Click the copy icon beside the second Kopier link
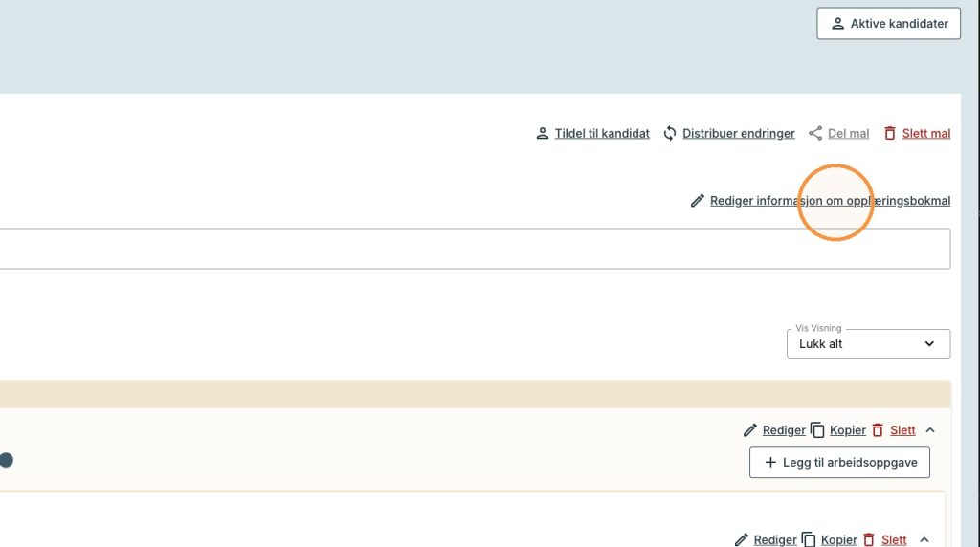This screenshot has width=980, height=547. [x=808, y=539]
